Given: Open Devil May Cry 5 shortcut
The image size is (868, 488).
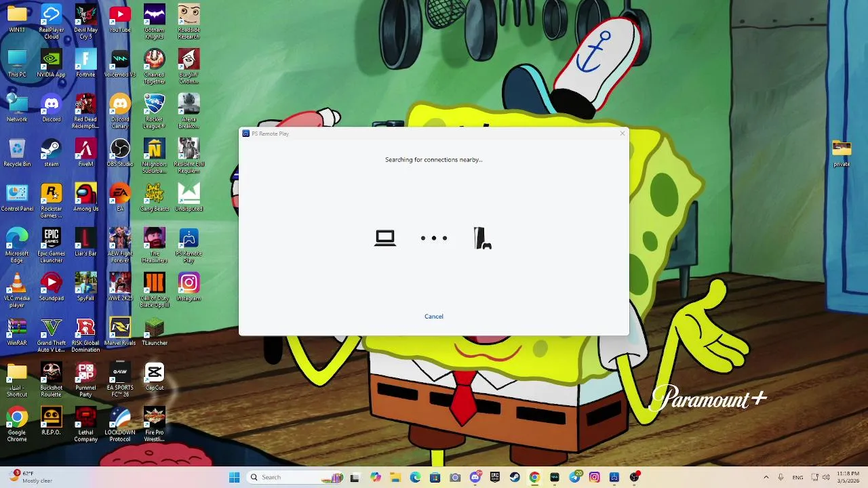Looking at the screenshot, I should (x=85, y=22).
